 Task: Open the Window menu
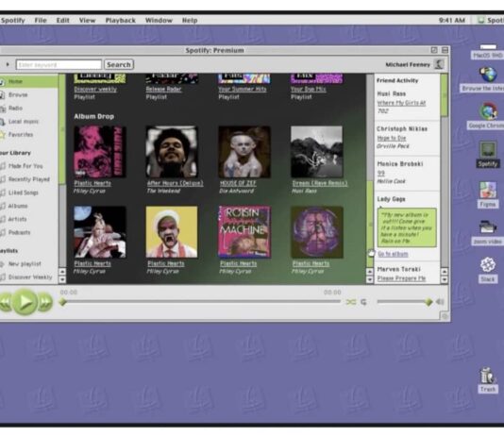[x=159, y=20]
